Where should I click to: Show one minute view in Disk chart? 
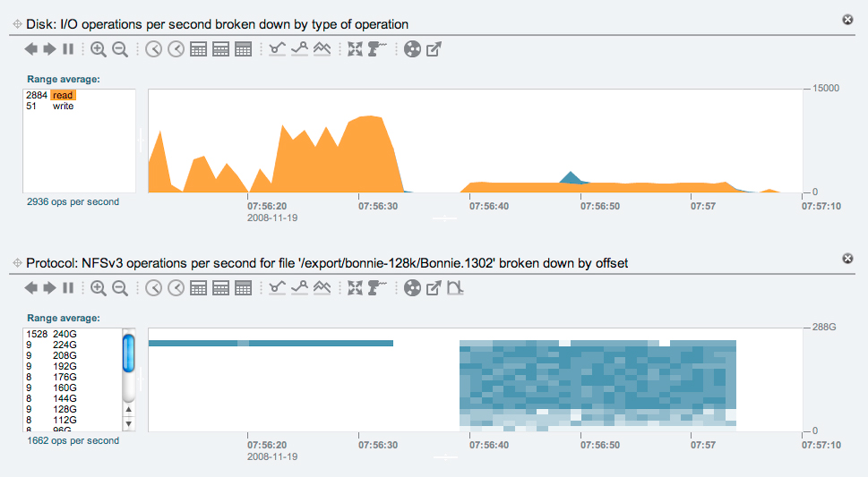(154, 49)
